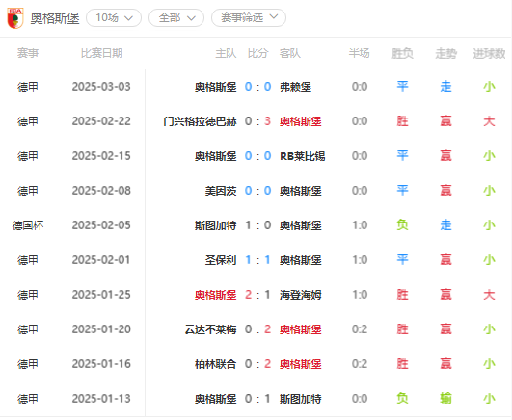Screen dimensions: 512x420
Task: Click away team RB莱比锡
Action: pyautogui.click(x=303, y=156)
